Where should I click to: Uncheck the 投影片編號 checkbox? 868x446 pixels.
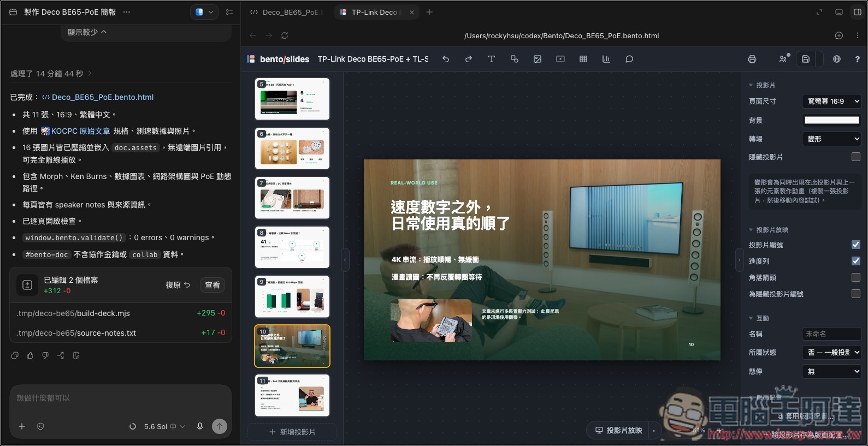(x=856, y=245)
